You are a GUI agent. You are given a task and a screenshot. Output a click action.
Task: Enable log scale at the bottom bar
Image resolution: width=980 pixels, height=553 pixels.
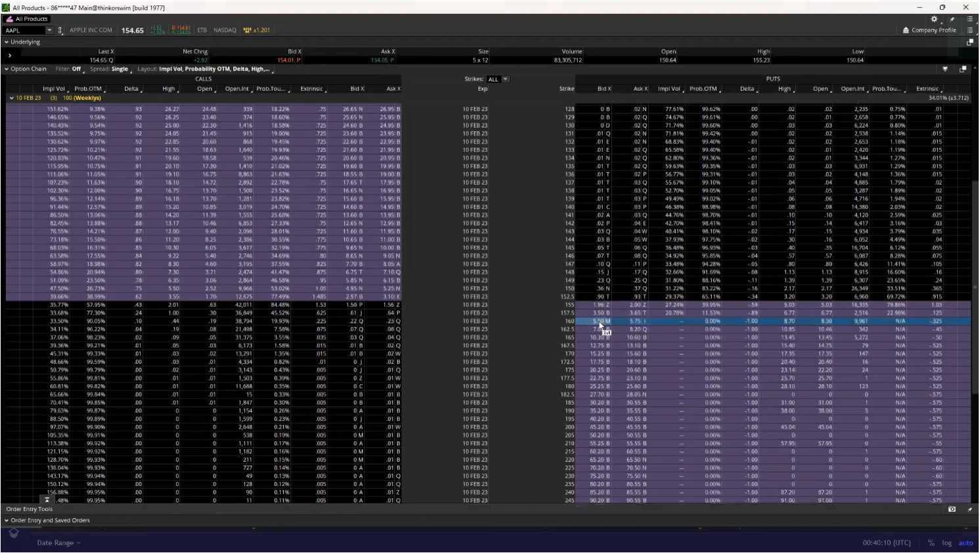pos(946,542)
